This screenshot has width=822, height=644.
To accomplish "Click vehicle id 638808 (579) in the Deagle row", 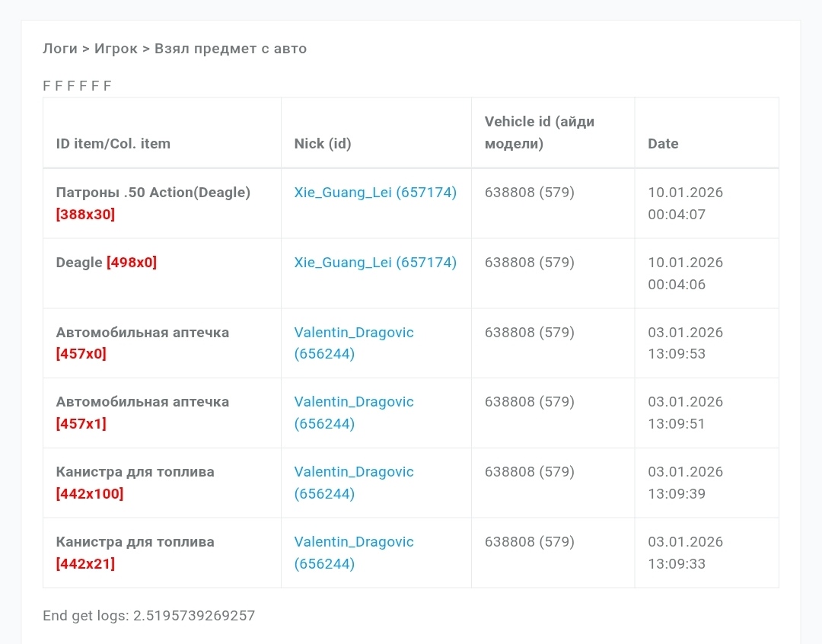I will tap(529, 263).
